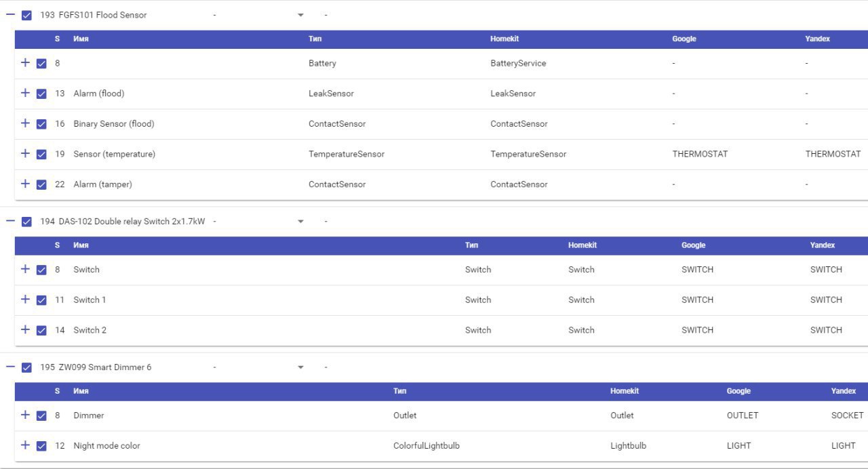This screenshot has width=868, height=469.
Task: Collapse the 193 FGFS101 Flood Sensor device
Action: click(x=10, y=14)
